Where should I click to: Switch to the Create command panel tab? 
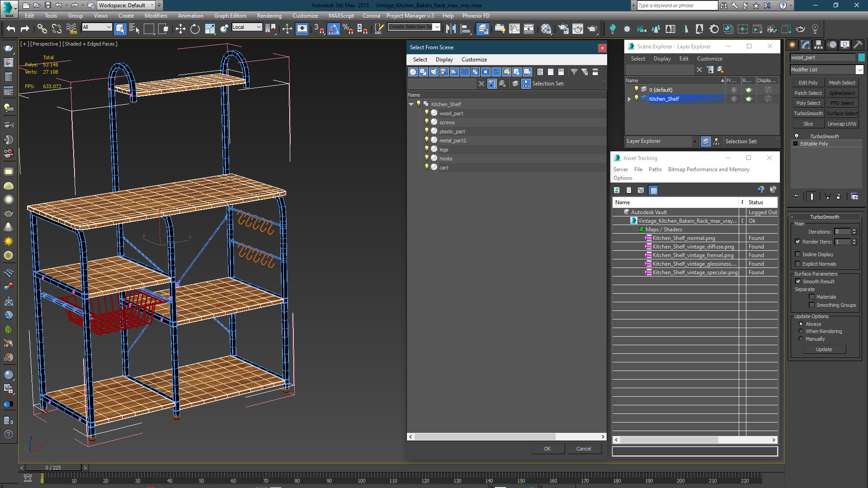[793, 45]
